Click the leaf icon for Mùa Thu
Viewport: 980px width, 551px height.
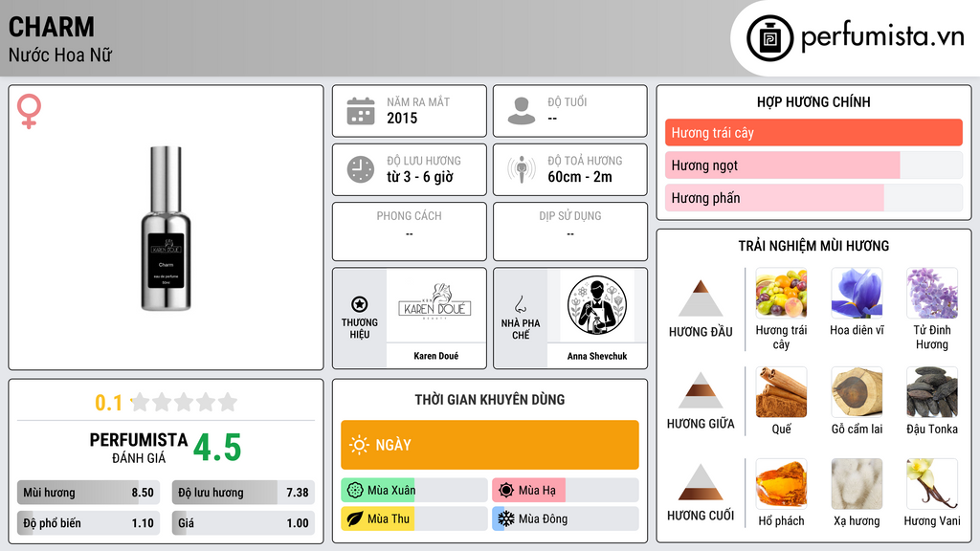click(x=355, y=518)
